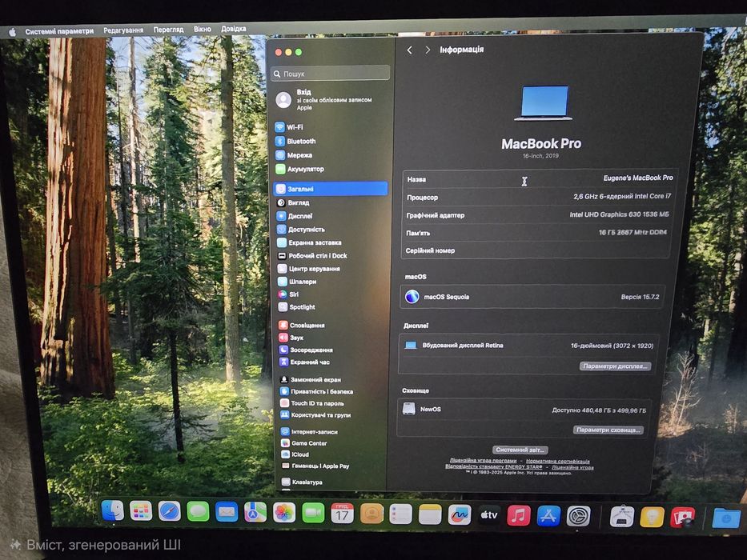Click Параметри дисплея button

615,366
